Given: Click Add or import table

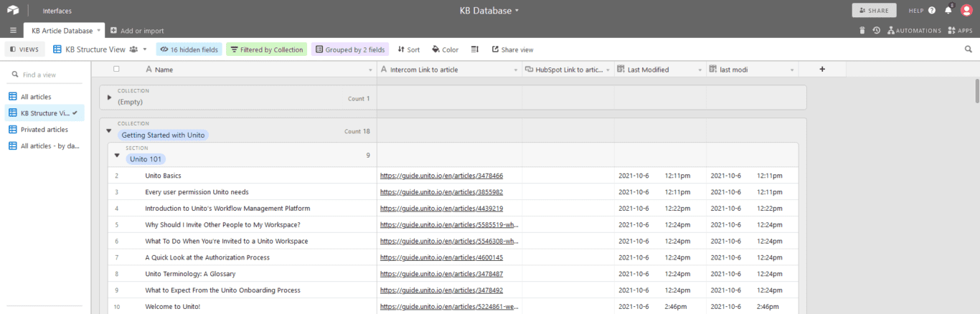Looking at the screenshot, I should pyautogui.click(x=137, y=31).
